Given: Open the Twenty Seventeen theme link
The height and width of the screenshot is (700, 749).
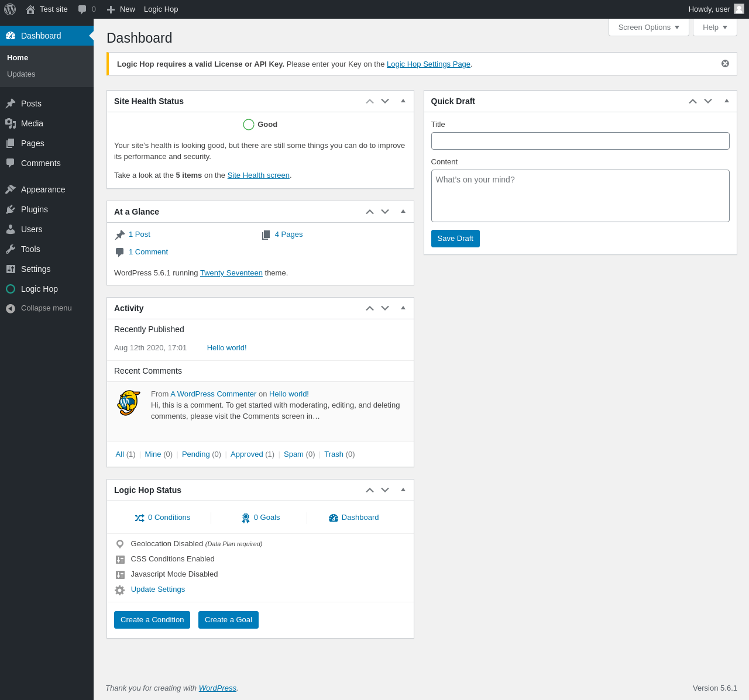Looking at the screenshot, I should coord(231,273).
